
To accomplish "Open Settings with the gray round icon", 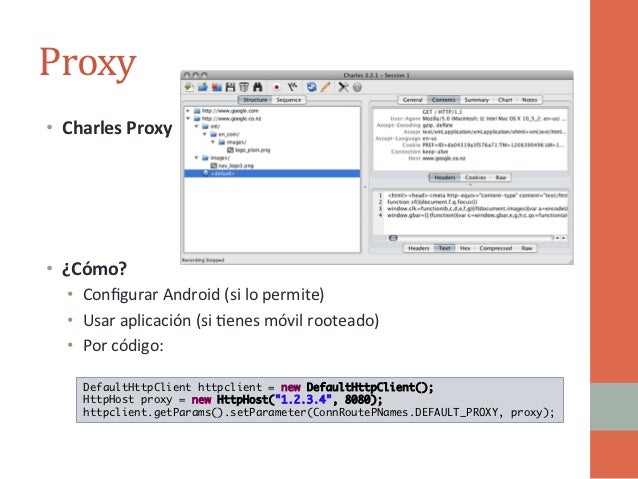I will click(357, 87).
